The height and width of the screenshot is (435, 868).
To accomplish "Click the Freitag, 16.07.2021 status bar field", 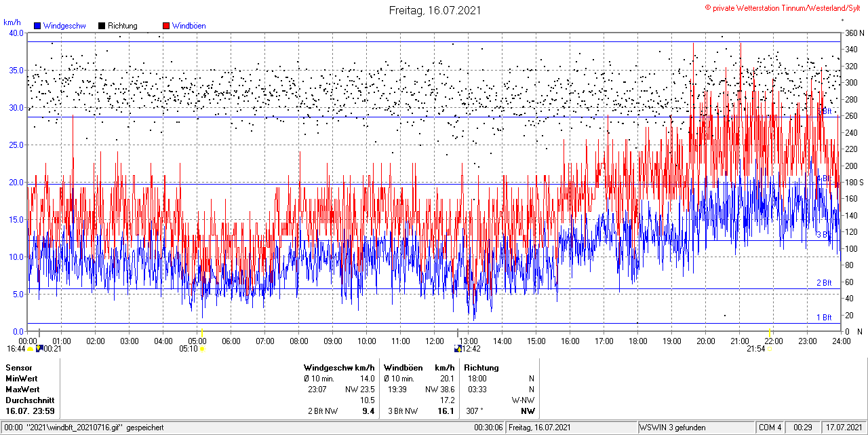I will (x=572, y=428).
